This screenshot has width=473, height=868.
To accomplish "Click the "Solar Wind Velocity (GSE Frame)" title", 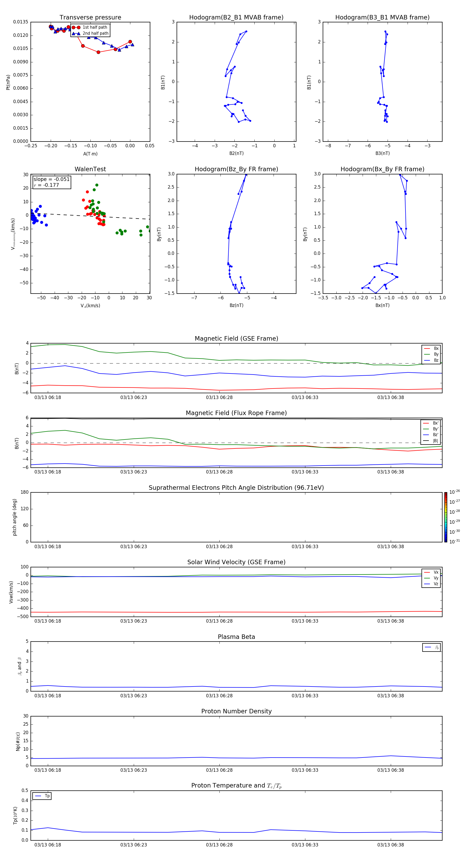I will tap(236, 562).
